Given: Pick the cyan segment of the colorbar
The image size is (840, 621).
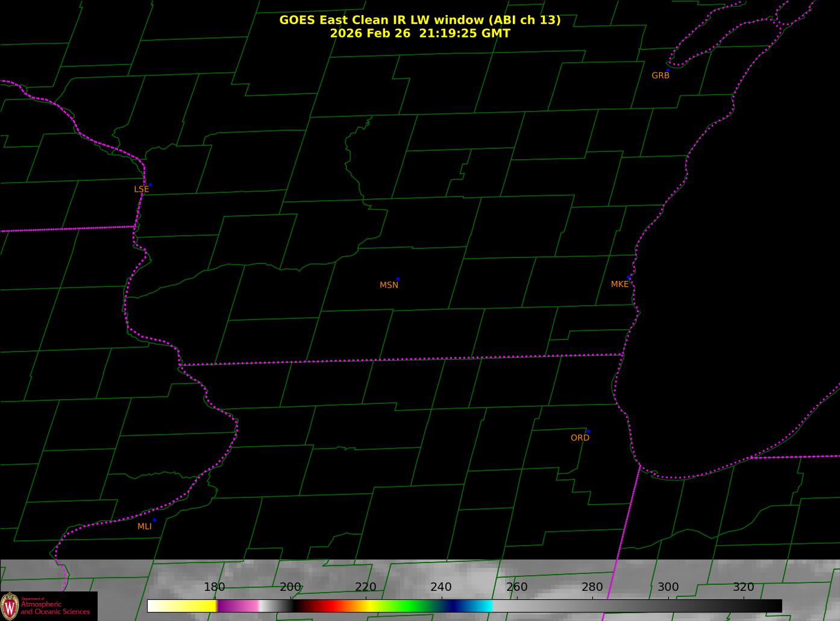Looking at the screenshot, I should click(482, 605).
